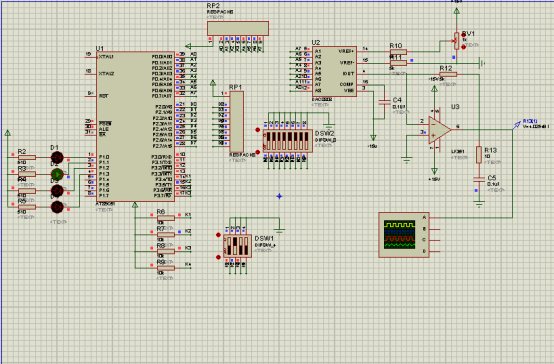The image size is (554, 364).
Task: Click the dark LED D1
Action: click(x=57, y=158)
